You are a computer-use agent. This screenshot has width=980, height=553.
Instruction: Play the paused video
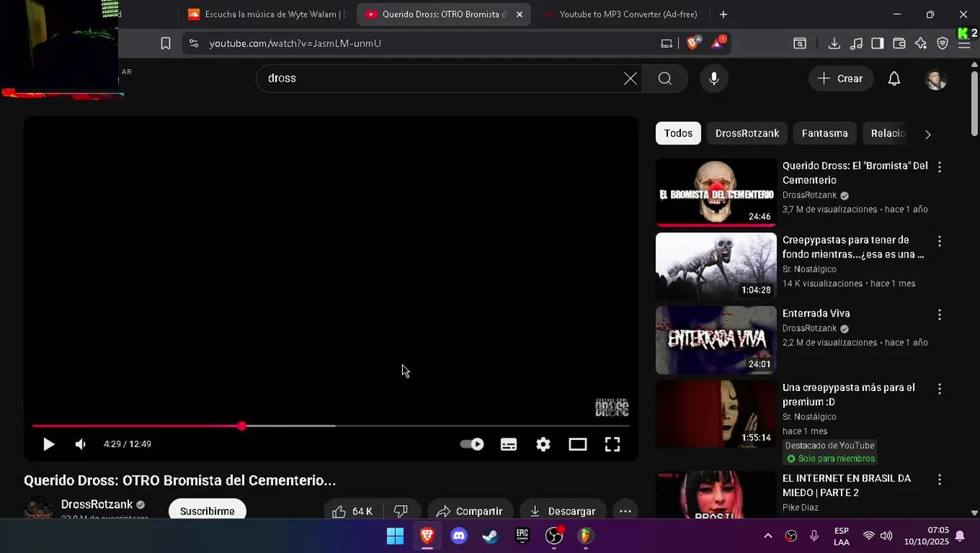[x=48, y=444]
